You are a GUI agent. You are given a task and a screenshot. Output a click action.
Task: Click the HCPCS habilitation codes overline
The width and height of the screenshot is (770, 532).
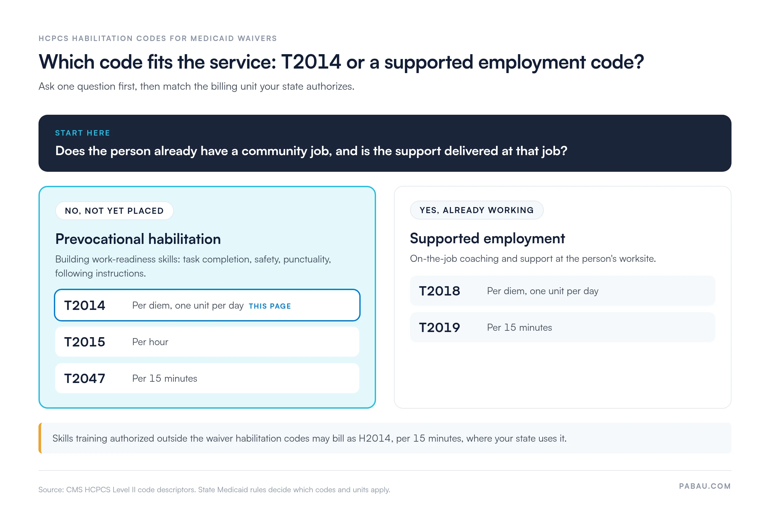point(158,38)
